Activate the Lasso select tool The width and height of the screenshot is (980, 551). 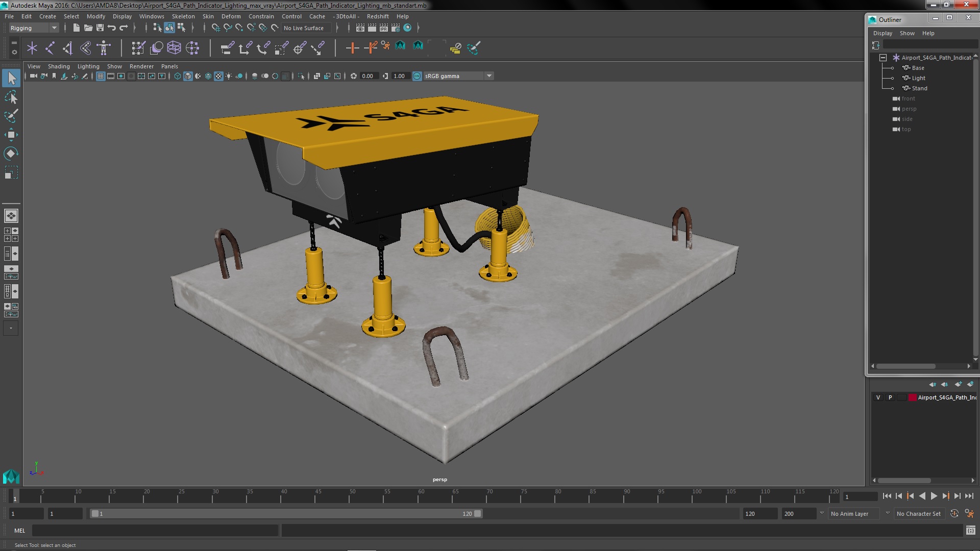point(11,97)
